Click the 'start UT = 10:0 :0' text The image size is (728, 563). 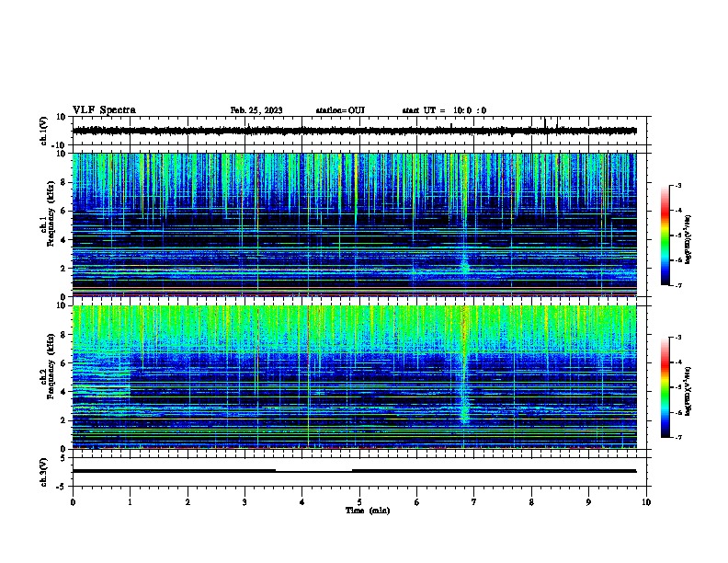444,110
